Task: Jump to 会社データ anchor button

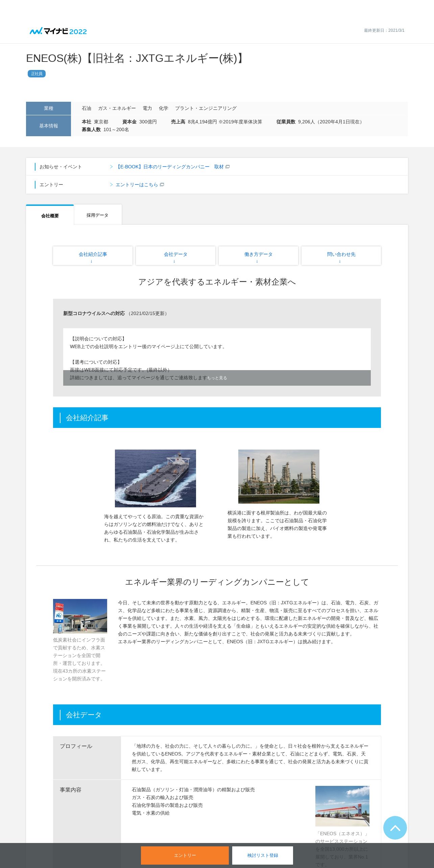Action: 175,256
